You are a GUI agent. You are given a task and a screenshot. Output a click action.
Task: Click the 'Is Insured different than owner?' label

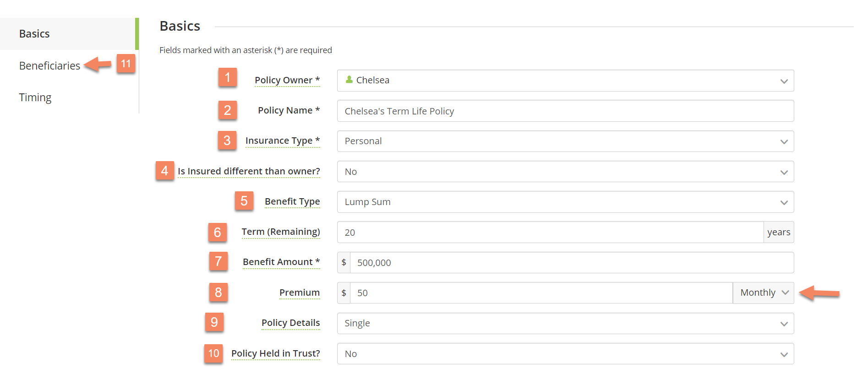[x=249, y=171]
